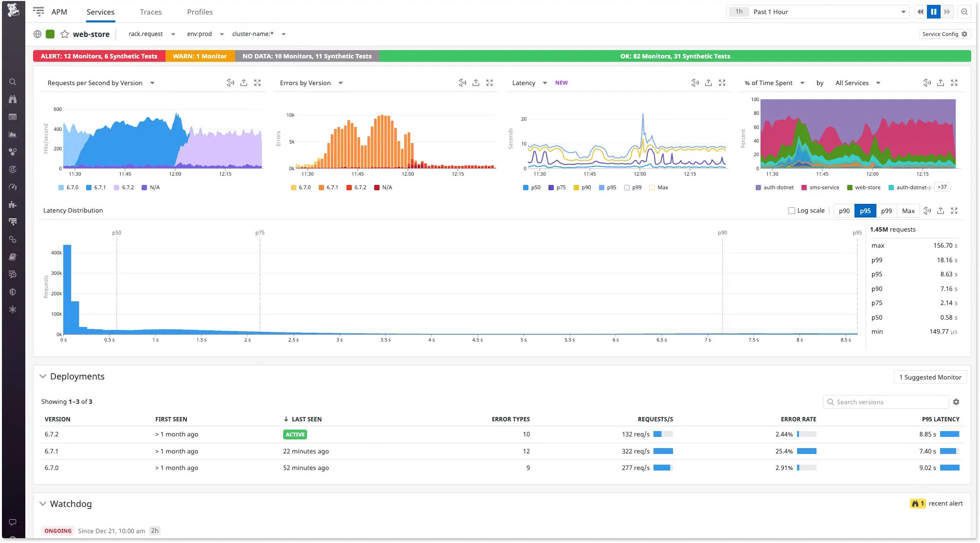980x543 pixels.
Task: Click the globe icon beside web-store
Action: click(37, 34)
